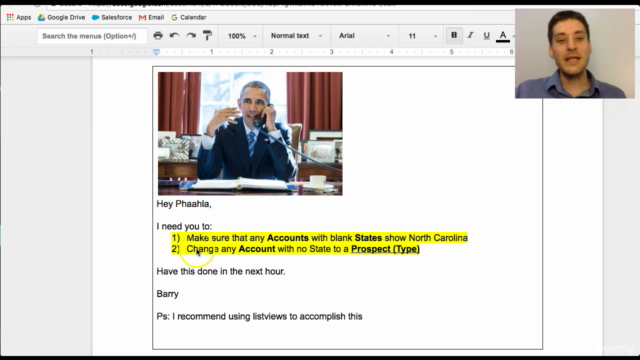Click the webcam video overlay

tap(575, 53)
